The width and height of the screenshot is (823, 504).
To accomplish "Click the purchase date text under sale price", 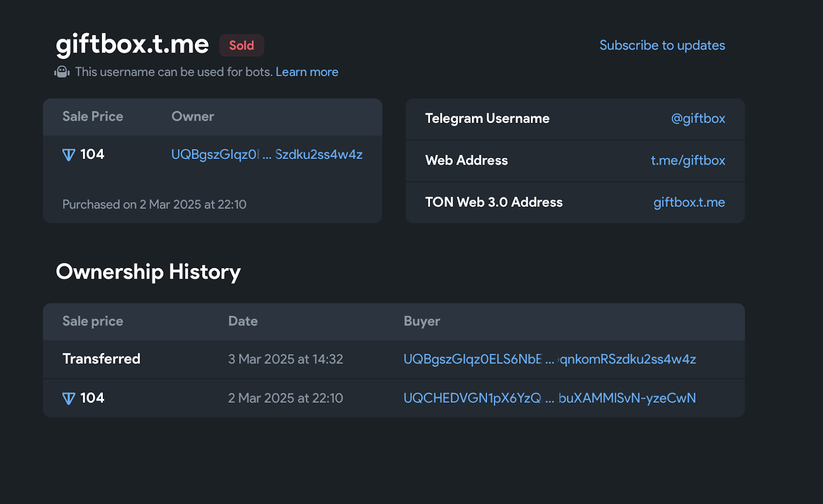I will click(x=154, y=204).
